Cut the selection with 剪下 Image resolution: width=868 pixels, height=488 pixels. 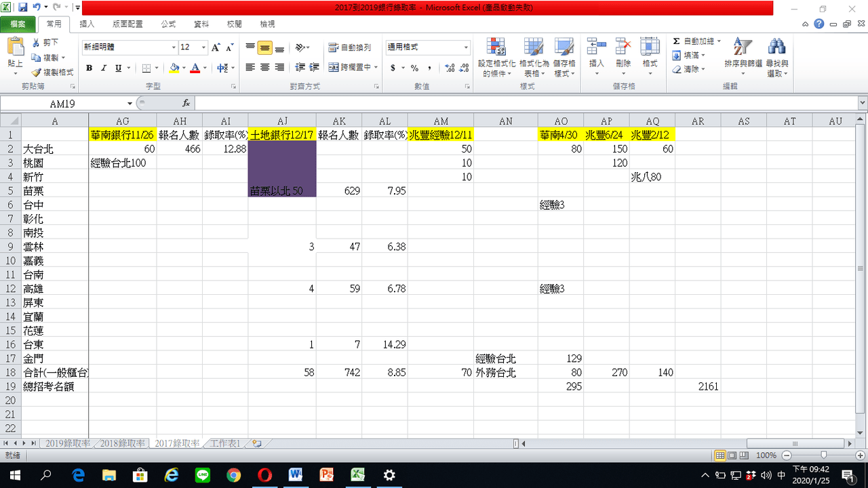coord(45,43)
